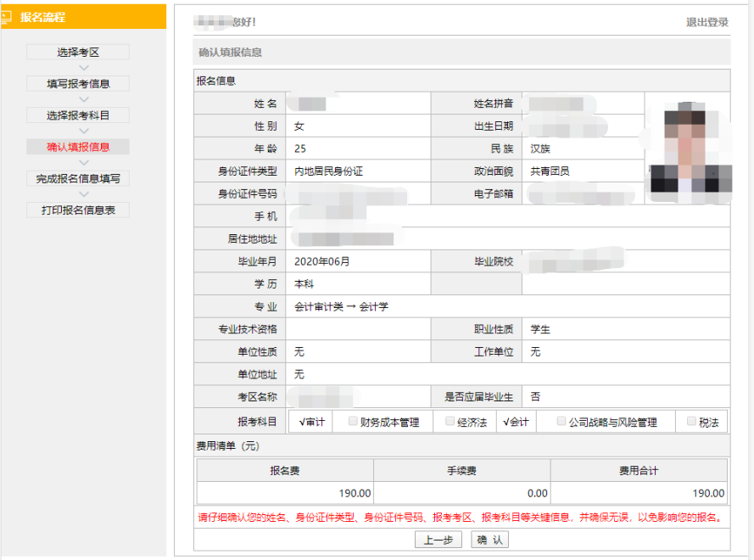Screen dimensions: 754x560
Task: Select 选择考区 in the sidebar
Action: 76,52
